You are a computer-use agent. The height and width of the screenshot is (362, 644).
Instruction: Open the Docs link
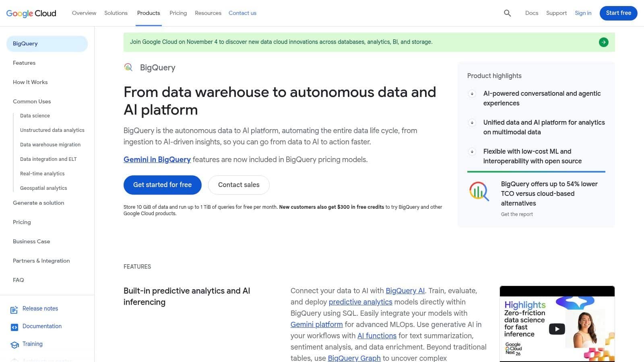click(x=531, y=13)
